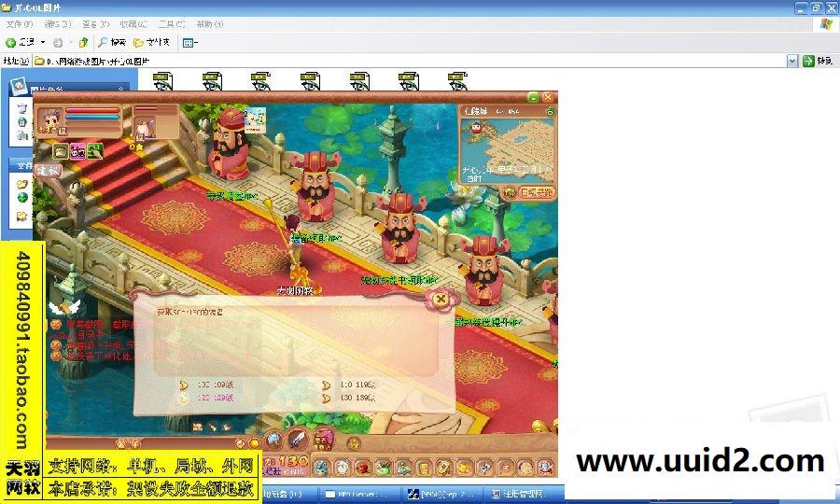The height and width of the screenshot is (504, 840).
Task: Open the Views dropdown toolbar button
Action: pyautogui.click(x=190, y=42)
